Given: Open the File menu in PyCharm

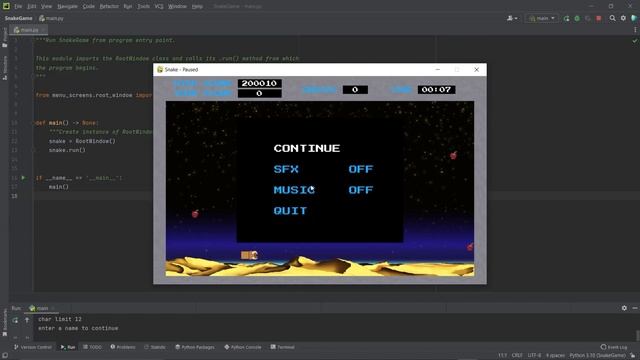Looking at the screenshot, I should point(18,7).
